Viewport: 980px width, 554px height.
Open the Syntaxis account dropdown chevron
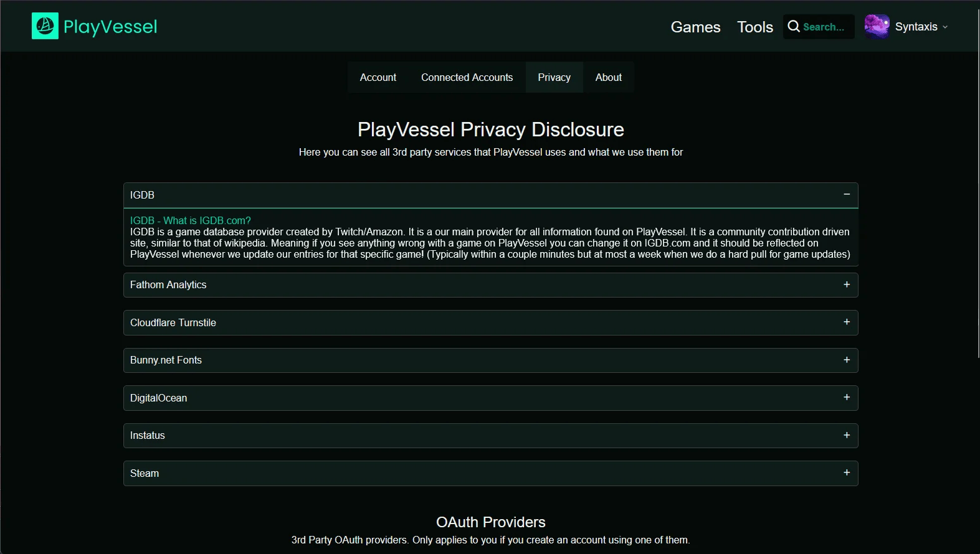pyautogui.click(x=945, y=27)
